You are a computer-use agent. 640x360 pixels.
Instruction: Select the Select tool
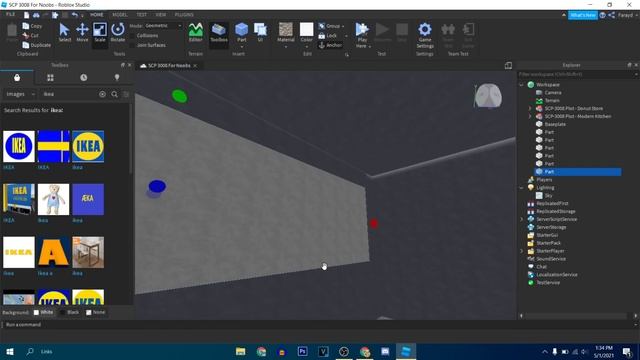point(64,32)
